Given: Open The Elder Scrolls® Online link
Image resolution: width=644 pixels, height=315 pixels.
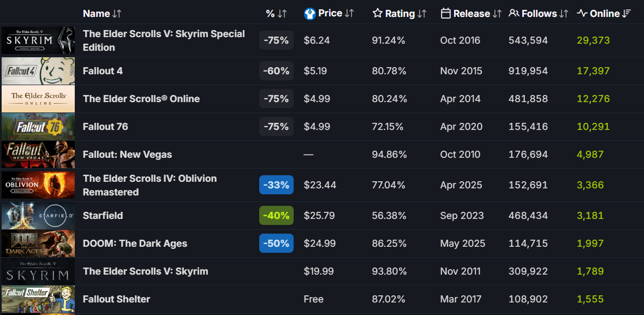Looking at the screenshot, I should (x=141, y=99).
